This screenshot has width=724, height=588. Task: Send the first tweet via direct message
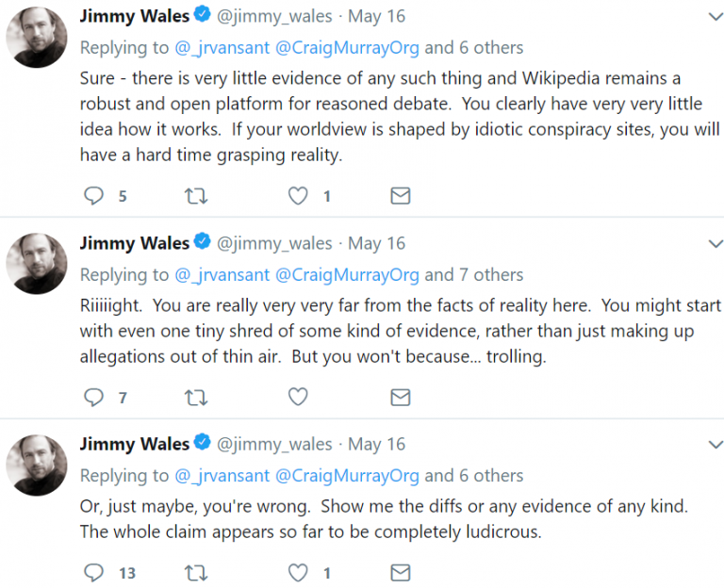point(400,196)
